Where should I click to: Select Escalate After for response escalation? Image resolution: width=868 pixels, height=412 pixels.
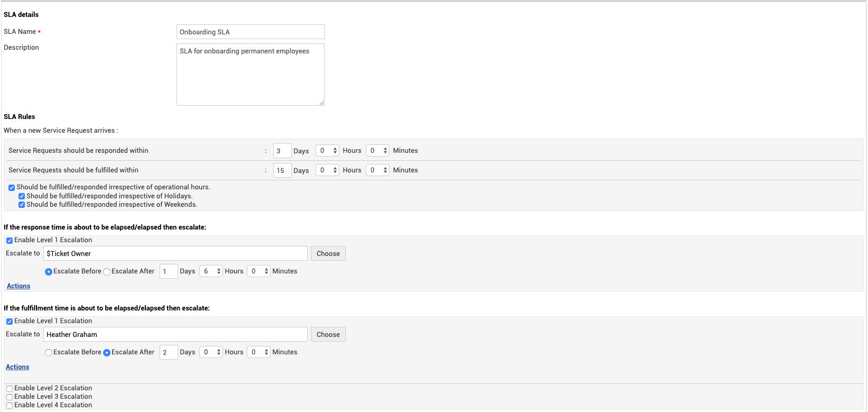pos(106,271)
